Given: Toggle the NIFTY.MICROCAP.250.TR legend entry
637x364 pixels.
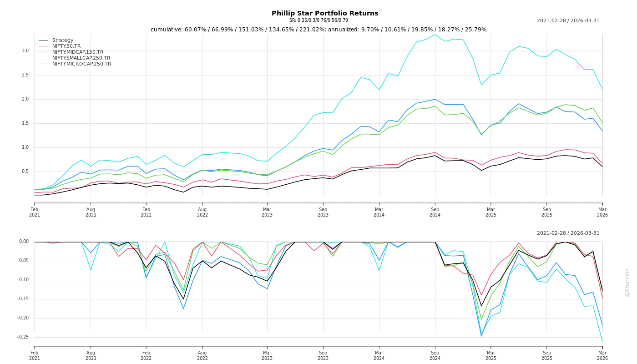Looking at the screenshot, I should [x=81, y=64].
